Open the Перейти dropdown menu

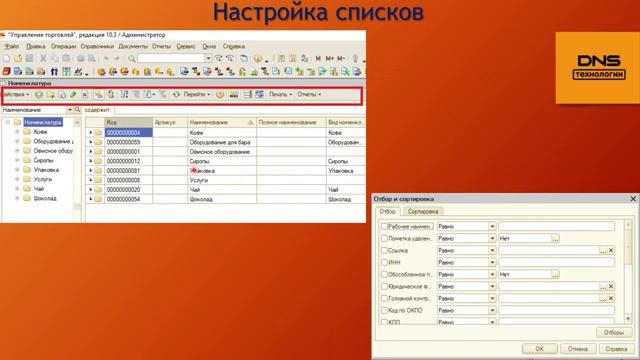tap(197, 95)
